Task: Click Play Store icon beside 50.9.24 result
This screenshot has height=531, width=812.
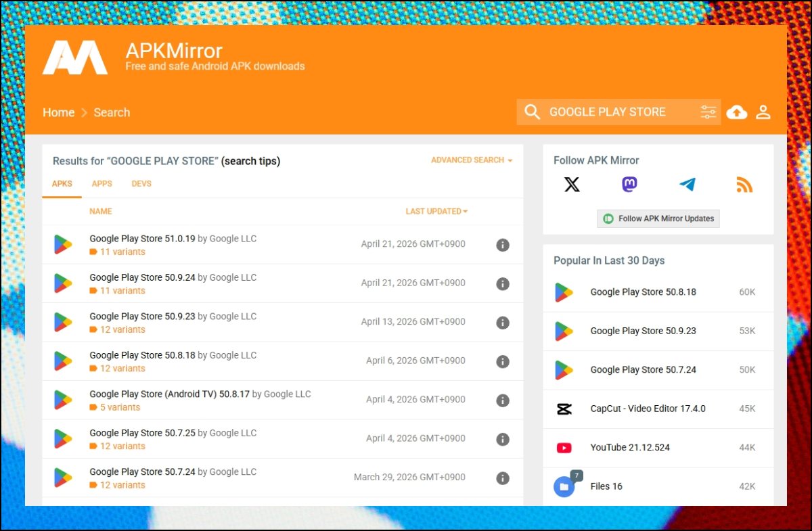Action: tap(63, 283)
